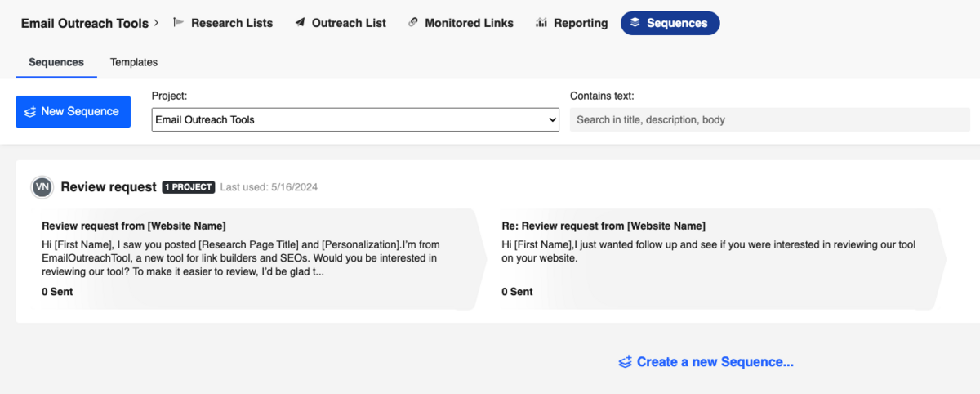The width and height of the screenshot is (980, 394).
Task: Click the Create a new Sequence link
Action: click(715, 362)
